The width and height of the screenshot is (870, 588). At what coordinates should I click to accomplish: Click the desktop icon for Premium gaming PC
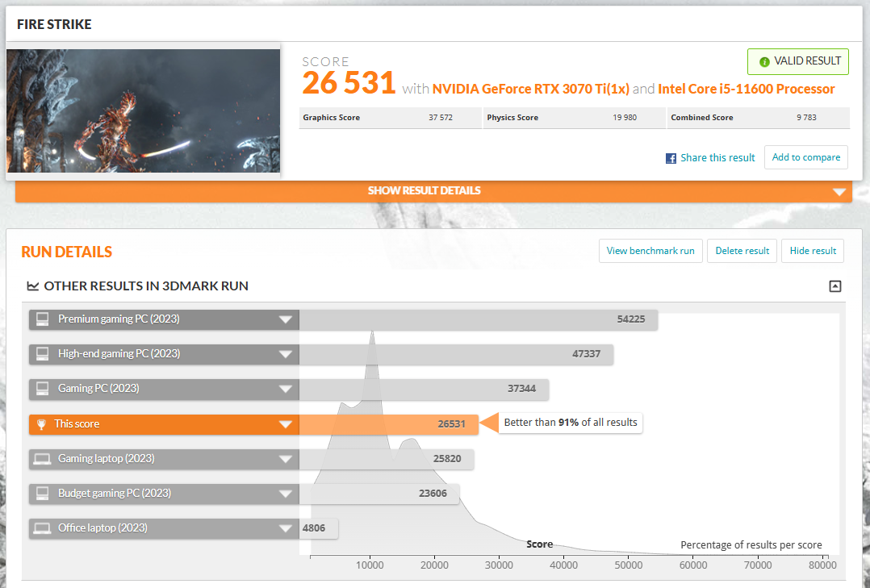pyautogui.click(x=42, y=319)
